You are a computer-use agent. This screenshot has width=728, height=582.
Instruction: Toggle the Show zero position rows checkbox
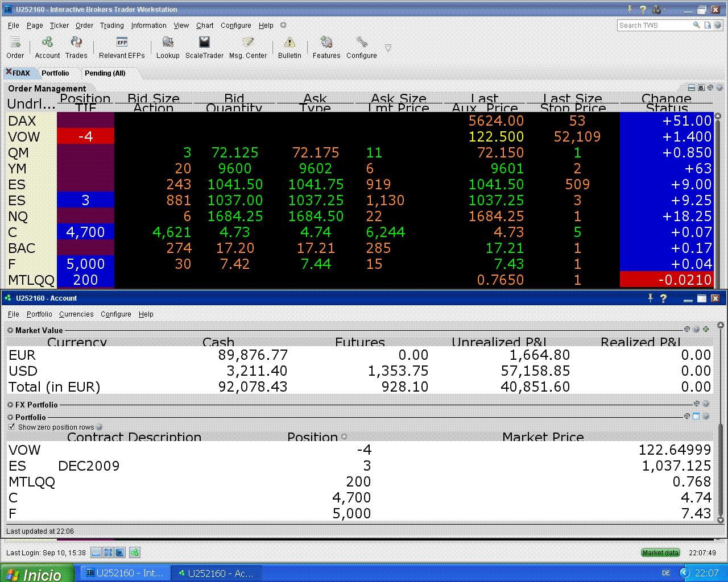pos(12,427)
